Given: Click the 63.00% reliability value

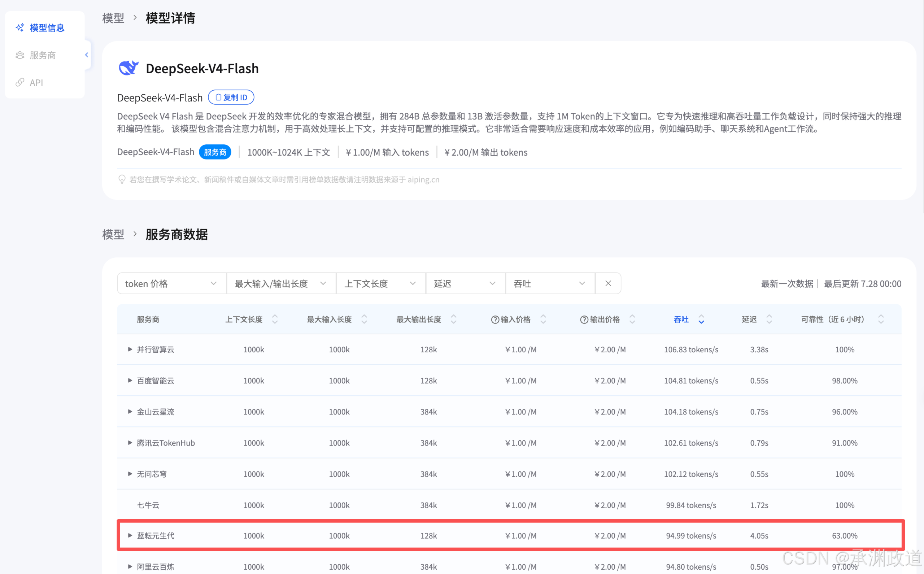Looking at the screenshot, I should pyautogui.click(x=845, y=536).
